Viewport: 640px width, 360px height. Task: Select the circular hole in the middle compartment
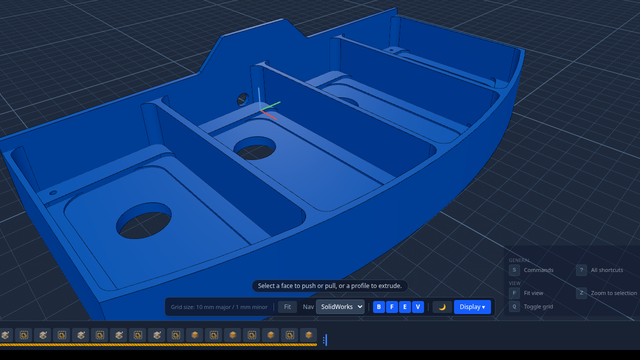click(x=255, y=148)
